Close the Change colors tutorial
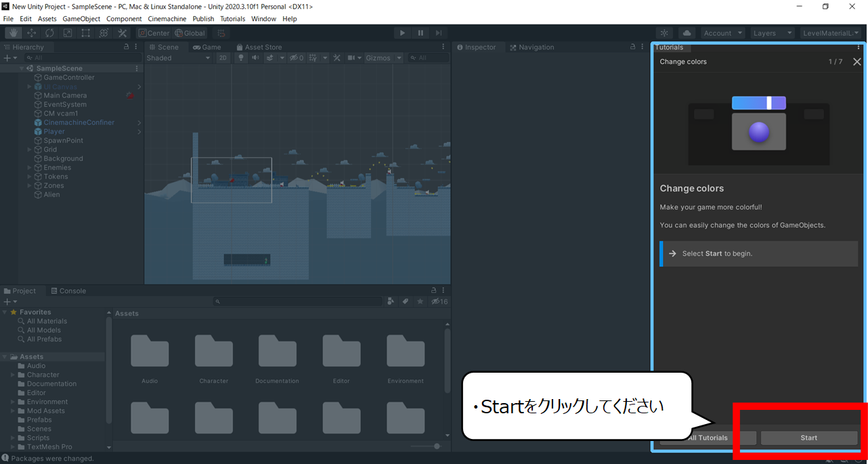Screen dimensions: 868x464 tap(857, 62)
